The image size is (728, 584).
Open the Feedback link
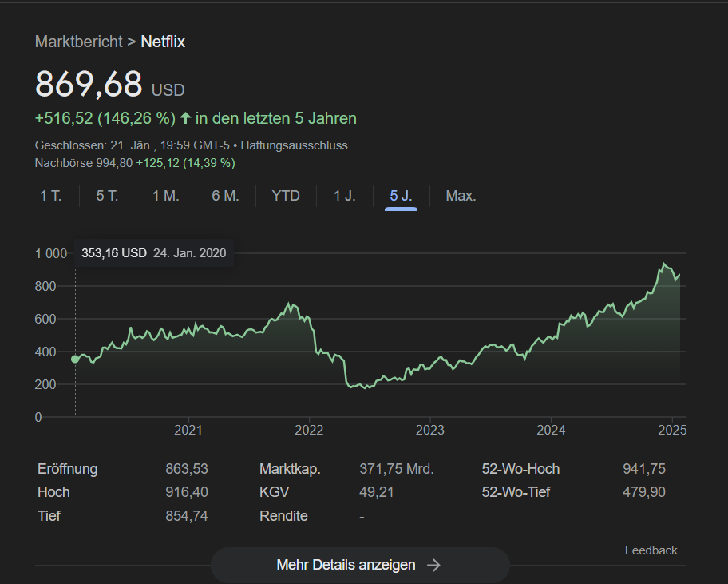pos(651,550)
